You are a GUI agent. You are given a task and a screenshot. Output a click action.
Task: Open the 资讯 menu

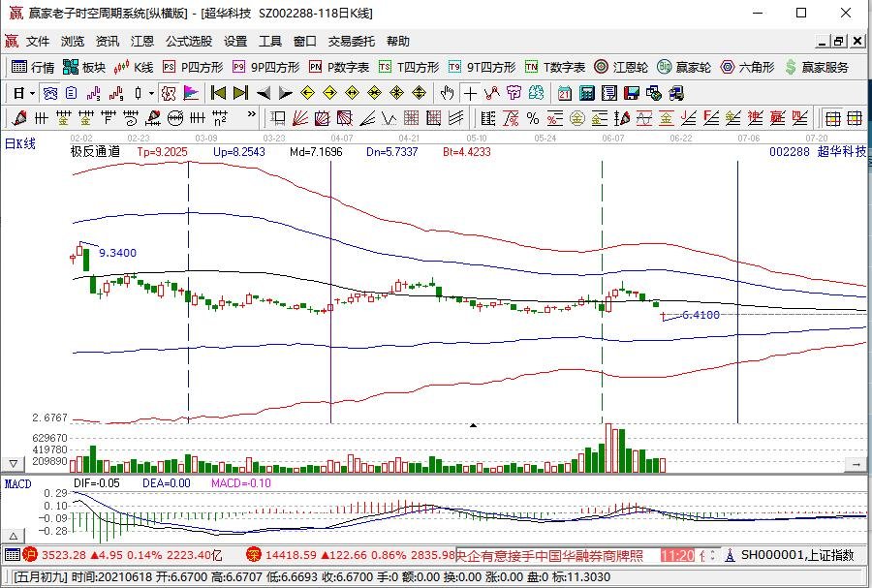[x=108, y=41]
